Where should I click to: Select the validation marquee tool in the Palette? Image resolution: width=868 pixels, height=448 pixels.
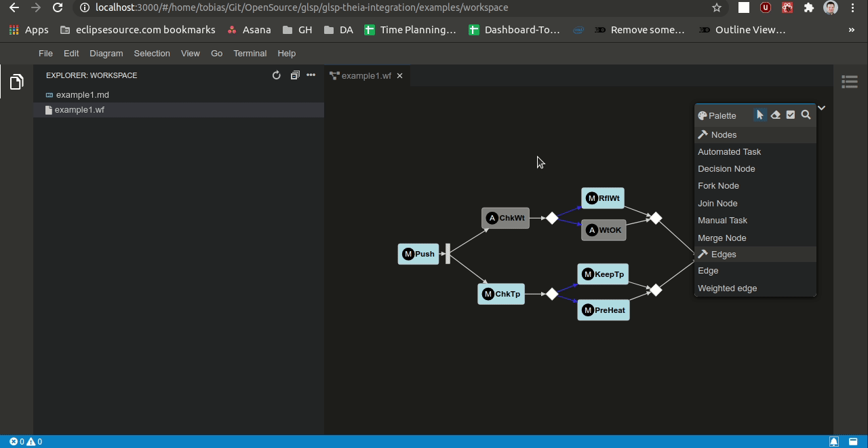pos(791,115)
